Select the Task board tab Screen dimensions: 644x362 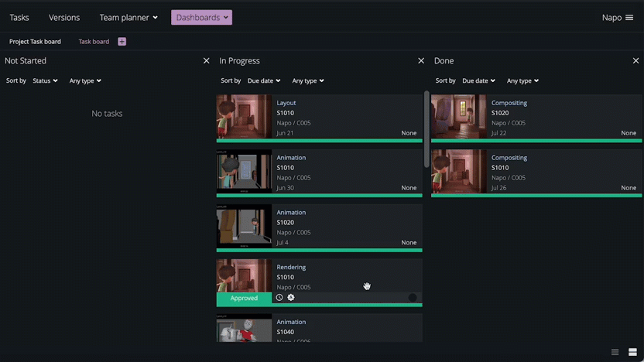pos(94,42)
